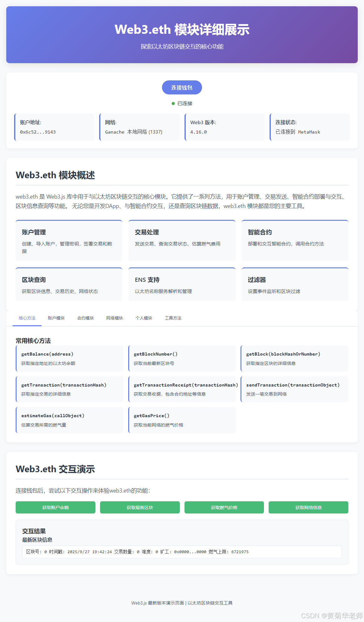Click the 交互结果 heading

34,531
